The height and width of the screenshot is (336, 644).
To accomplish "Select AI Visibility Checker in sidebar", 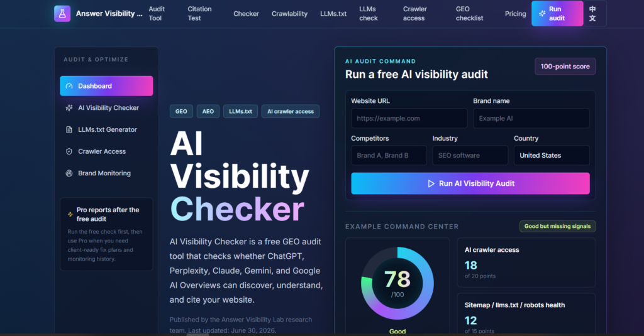I will [106, 108].
